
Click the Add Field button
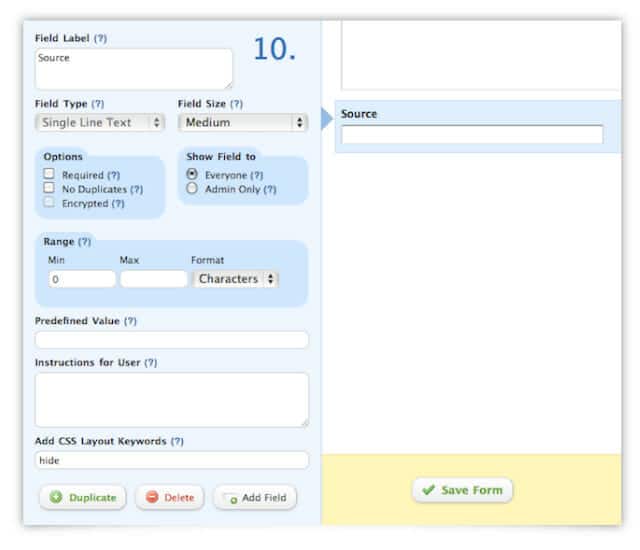[255, 497]
